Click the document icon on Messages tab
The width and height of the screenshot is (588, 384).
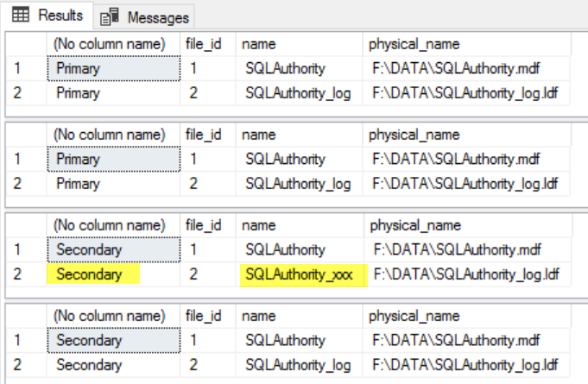click(110, 17)
